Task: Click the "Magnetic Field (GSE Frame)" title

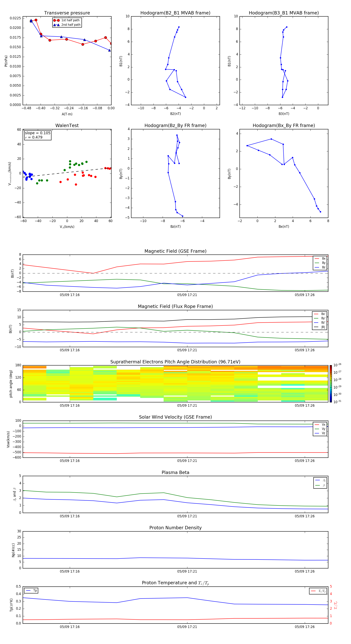Action: (x=175, y=251)
